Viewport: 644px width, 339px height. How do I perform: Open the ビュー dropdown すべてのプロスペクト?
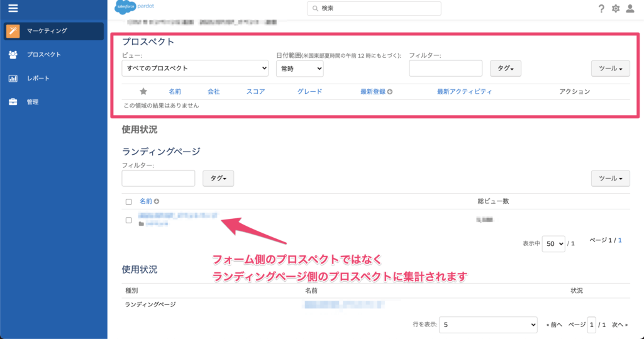pos(195,68)
